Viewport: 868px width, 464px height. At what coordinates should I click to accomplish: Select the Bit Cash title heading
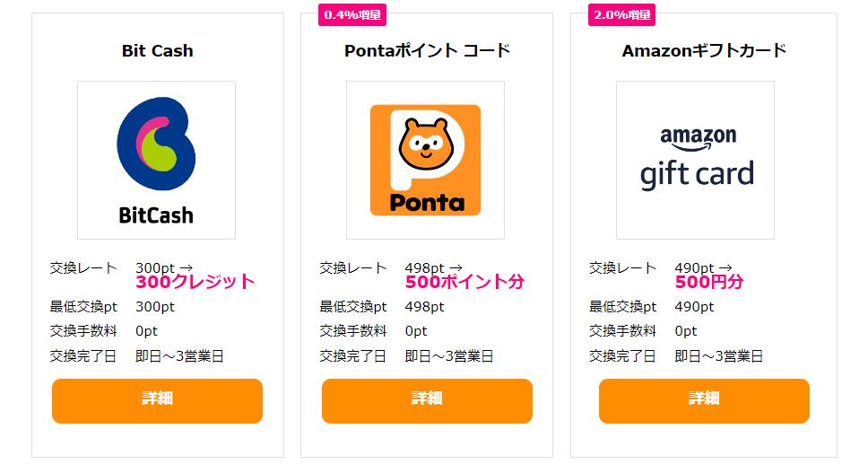pos(157,51)
